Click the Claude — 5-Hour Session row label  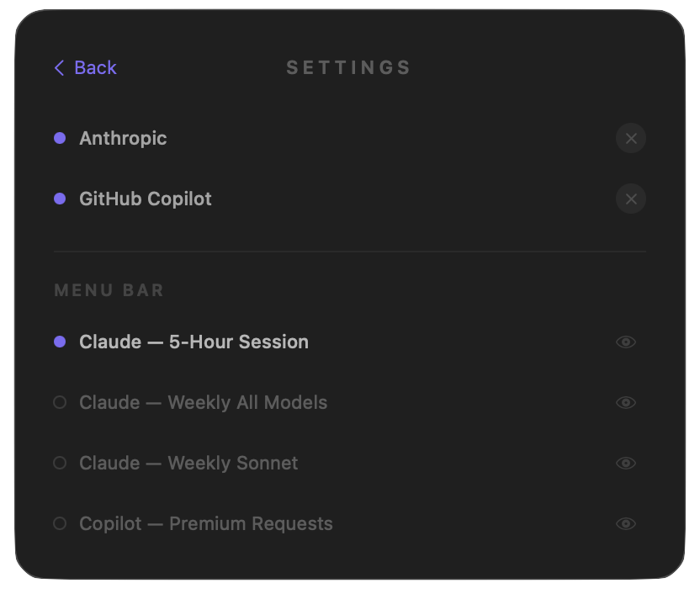pyautogui.click(x=194, y=342)
